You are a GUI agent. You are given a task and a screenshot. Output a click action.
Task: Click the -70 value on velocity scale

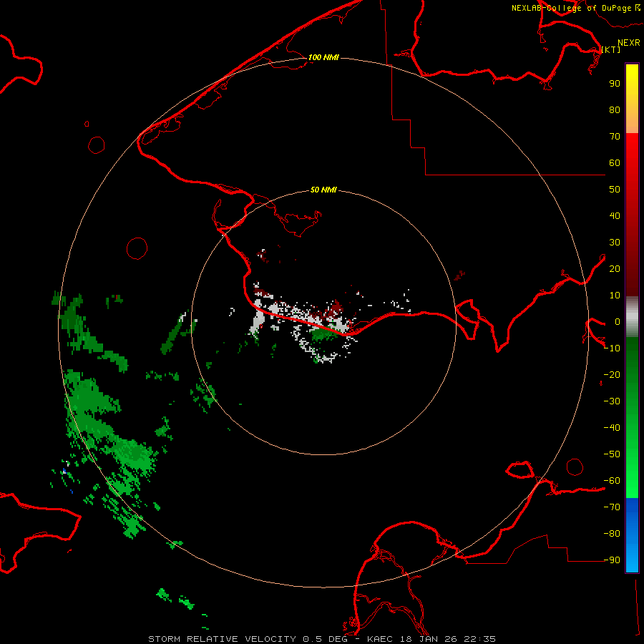pyautogui.click(x=612, y=507)
